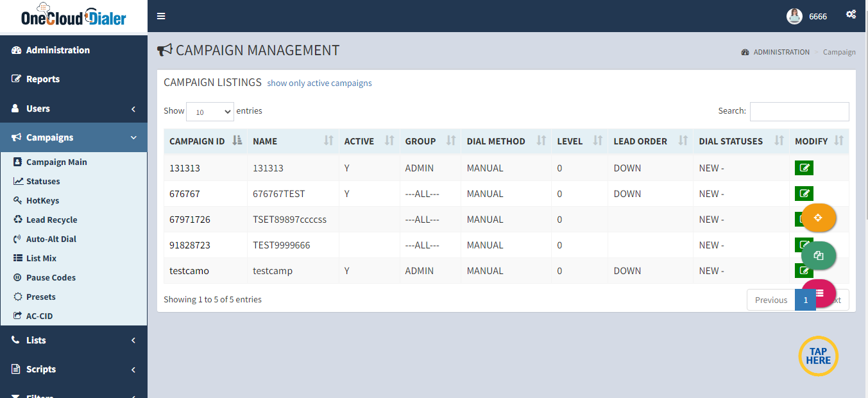Click the hamburger menu icon
The height and width of the screenshot is (398, 868).
pyautogui.click(x=161, y=16)
